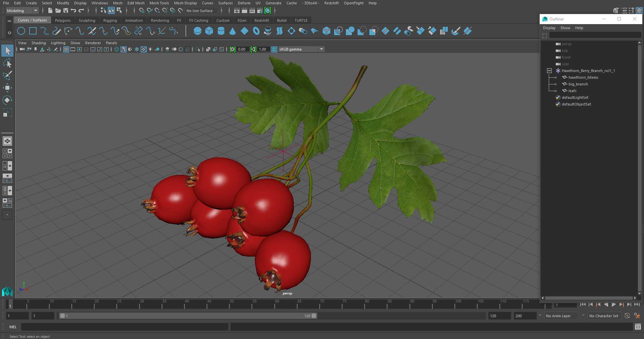Click the defaultLightSet entry
Screen dimensions: 644x339
pos(575,97)
